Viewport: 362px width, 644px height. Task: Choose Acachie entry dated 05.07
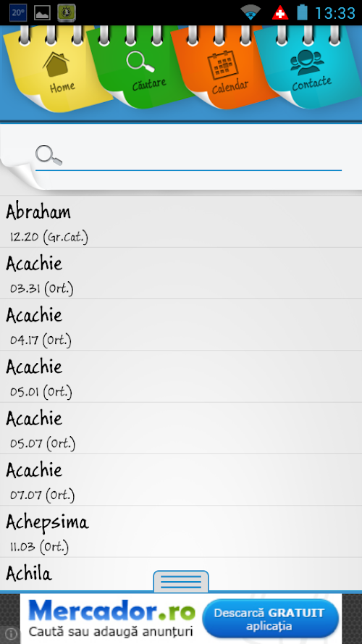[181, 428]
